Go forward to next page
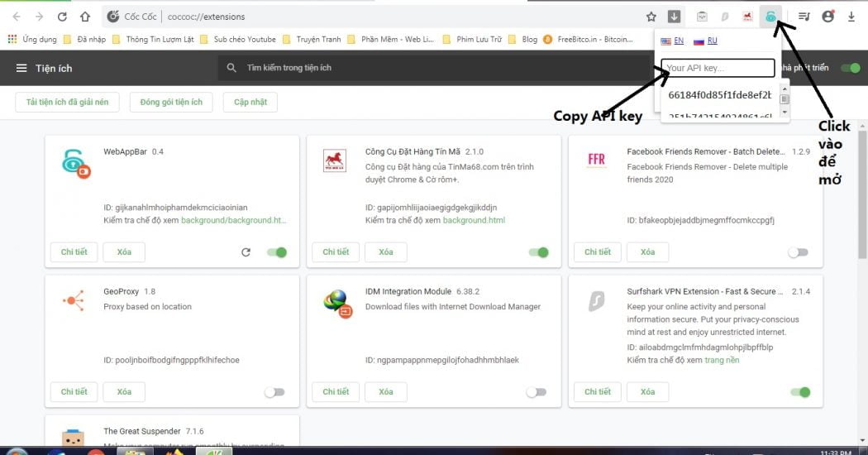This screenshot has width=868, height=455. 40,17
